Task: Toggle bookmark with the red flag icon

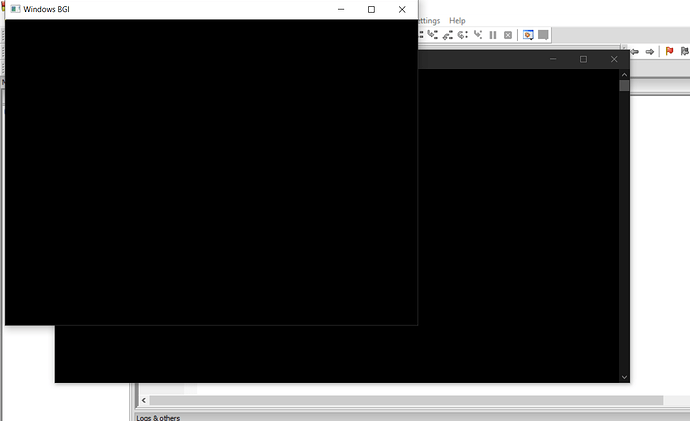Action: (x=669, y=52)
